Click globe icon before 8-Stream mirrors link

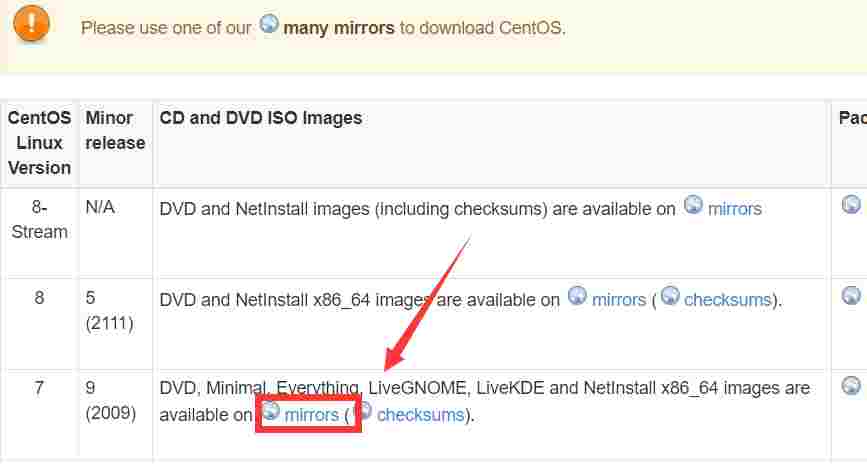[x=693, y=206]
